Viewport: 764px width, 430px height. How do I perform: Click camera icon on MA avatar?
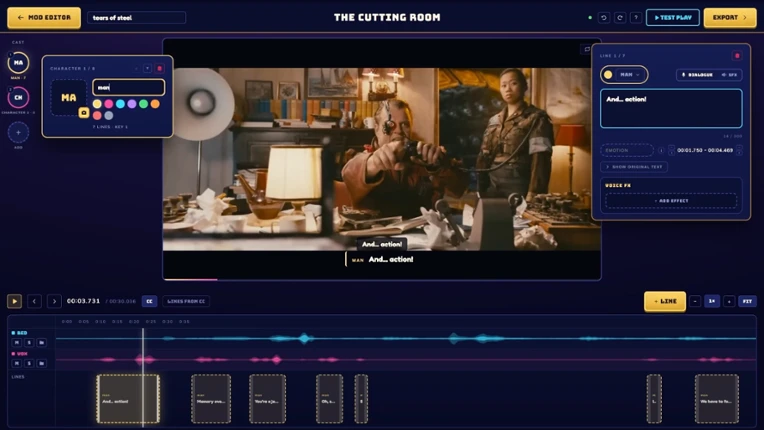(84, 112)
